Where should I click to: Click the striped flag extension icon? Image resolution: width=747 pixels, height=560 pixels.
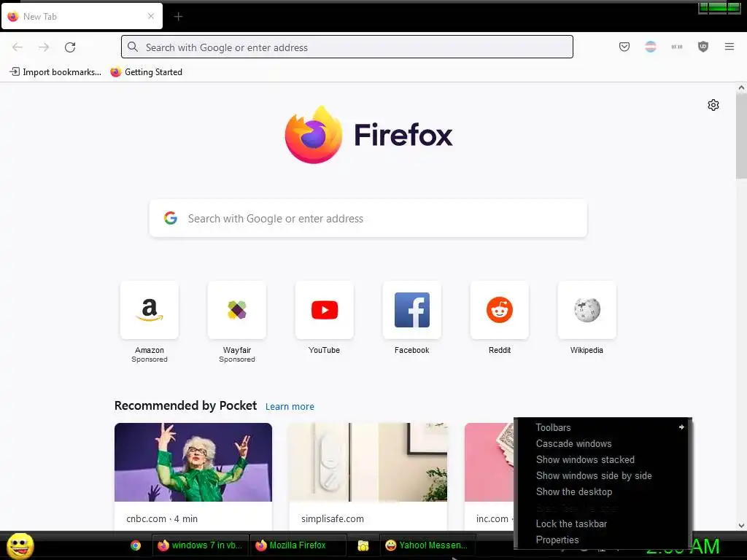pos(650,47)
